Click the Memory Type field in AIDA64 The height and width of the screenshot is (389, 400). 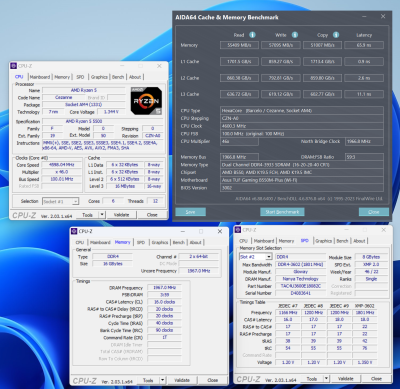point(302,165)
